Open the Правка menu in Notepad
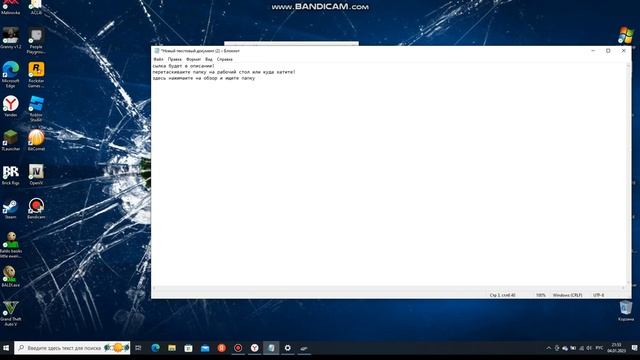The width and height of the screenshot is (640, 360). point(175,59)
